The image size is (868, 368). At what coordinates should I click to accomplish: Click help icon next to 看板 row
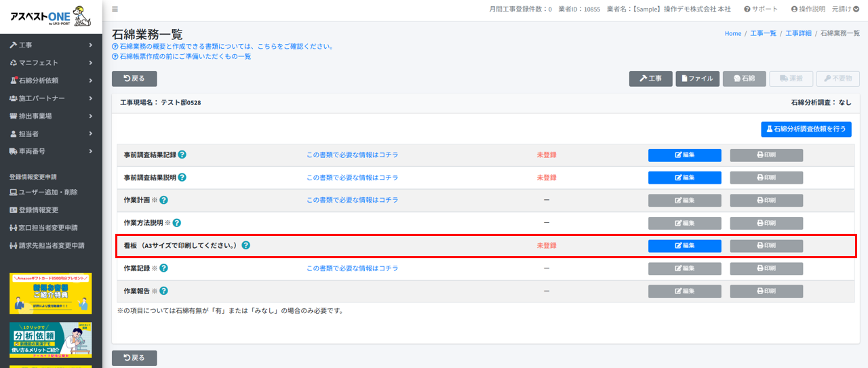(245, 245)
